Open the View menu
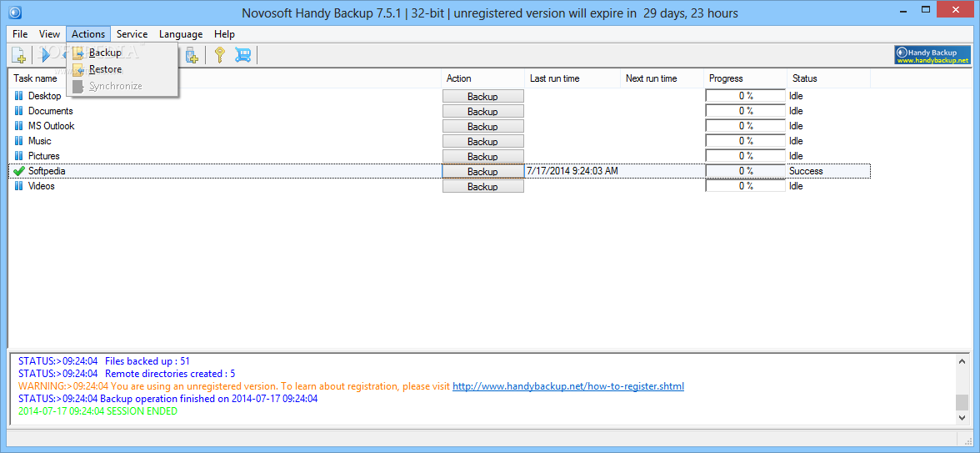 point(49,34)
